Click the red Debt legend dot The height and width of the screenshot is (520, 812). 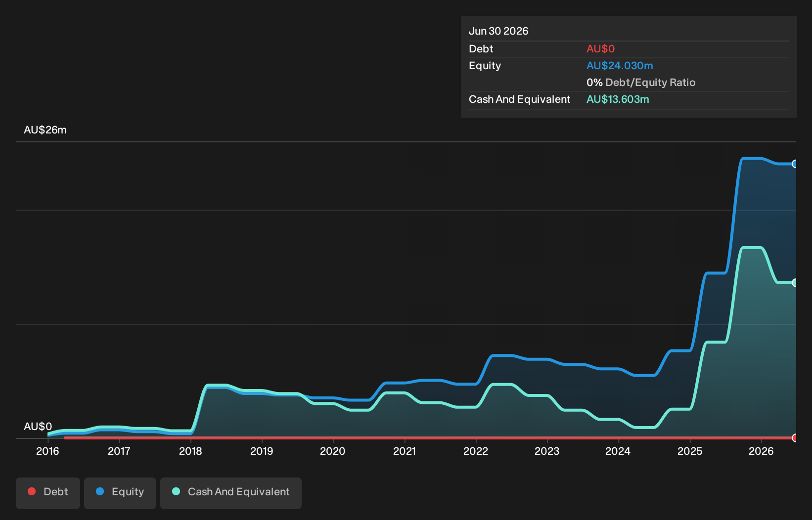pyautogui.click(x=32, y=491)
